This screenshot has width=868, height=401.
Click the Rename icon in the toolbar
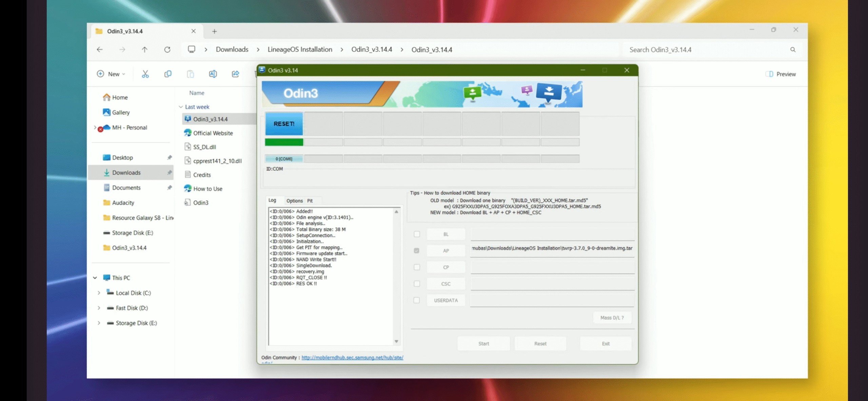click(x=213, y=74)
